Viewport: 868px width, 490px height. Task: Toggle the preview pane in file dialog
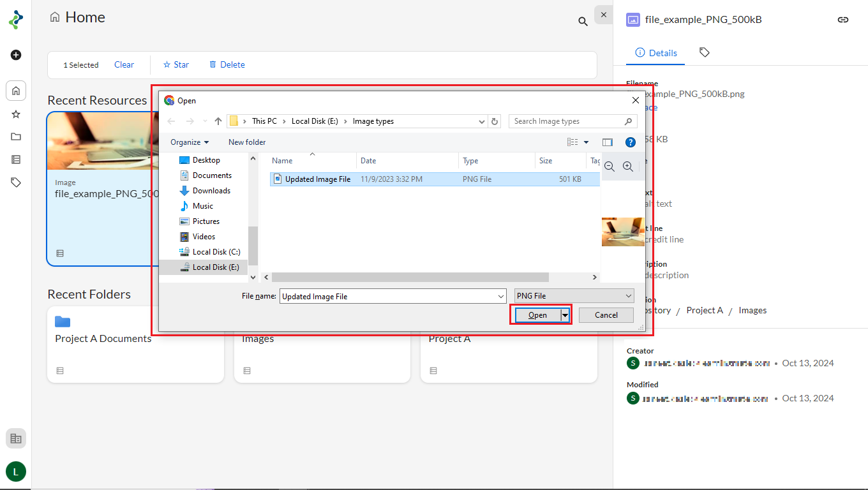tap(608, 142)
